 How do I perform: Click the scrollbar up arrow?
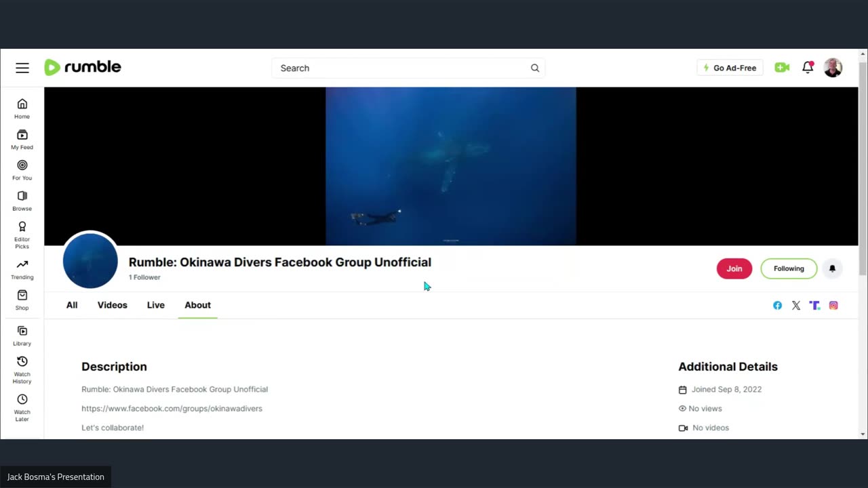[x=863, y=54]
